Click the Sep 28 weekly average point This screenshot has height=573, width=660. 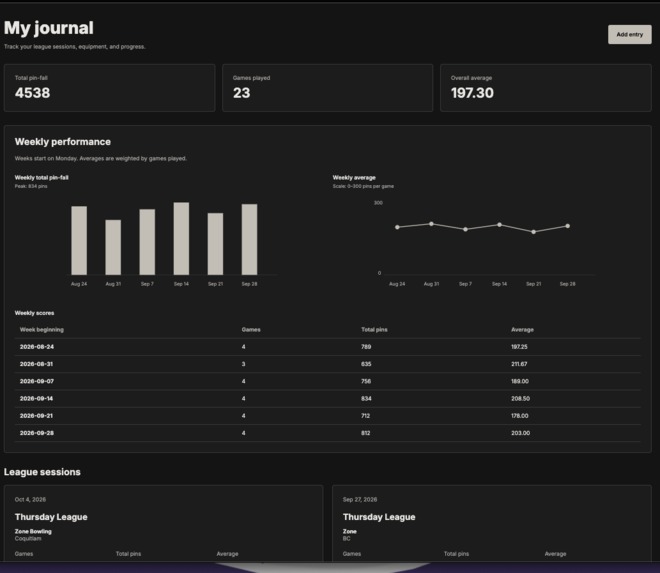click(568, 226)
